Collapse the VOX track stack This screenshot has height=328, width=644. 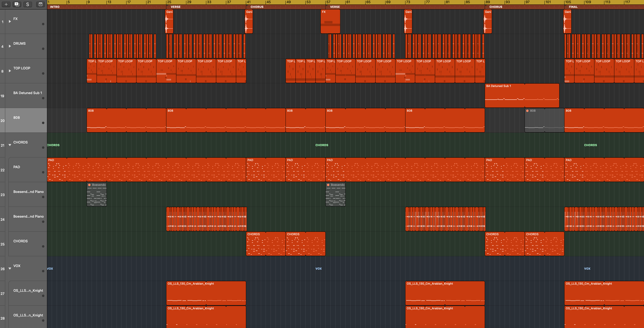pos(10,269)
